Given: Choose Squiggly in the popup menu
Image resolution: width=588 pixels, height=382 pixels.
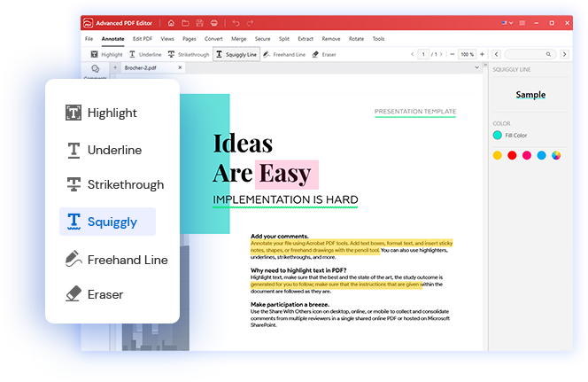Looking at the screenshot, I should [108, 222].
